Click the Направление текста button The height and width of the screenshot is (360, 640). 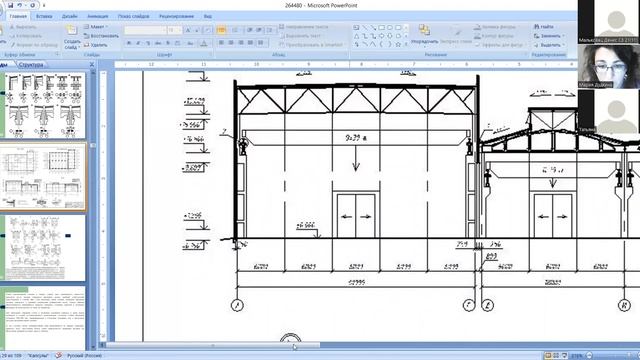303,27
